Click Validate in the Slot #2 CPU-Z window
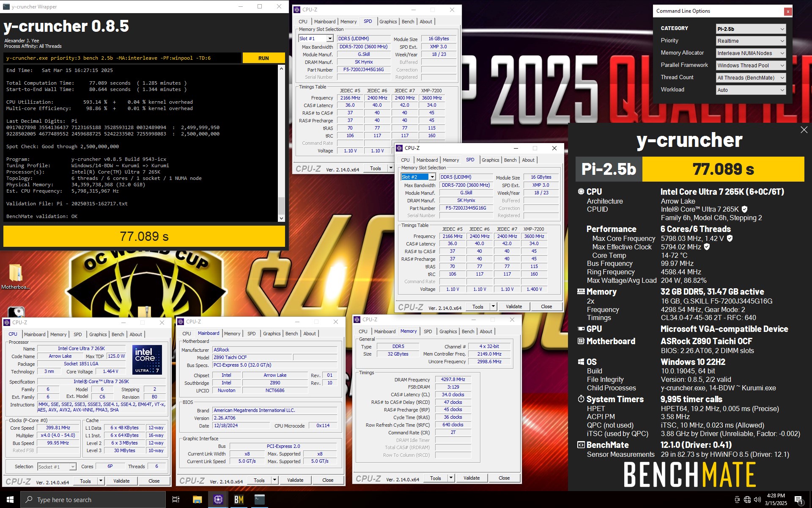812x508 pixels. pyautogui.click(x=514, y=306)
